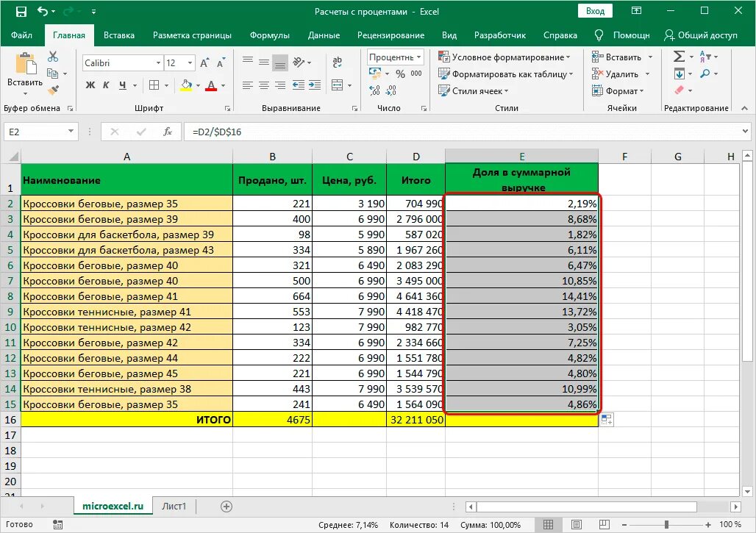Switch to the Вставка tab

(x=119, y=35)
